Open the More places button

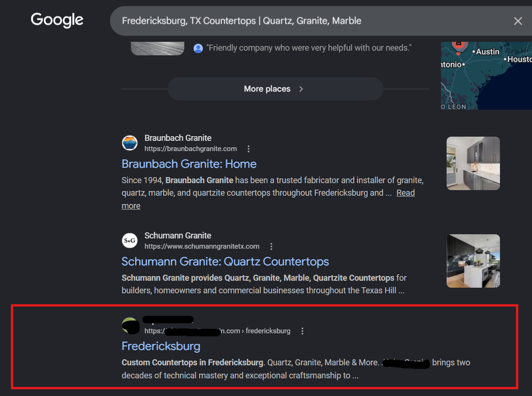[x=275, y=89]
